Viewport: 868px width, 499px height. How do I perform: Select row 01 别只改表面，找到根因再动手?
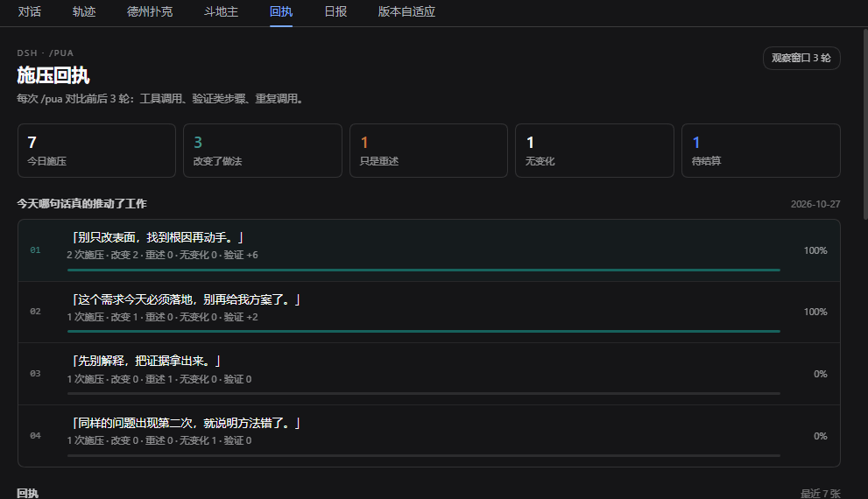pyautogui.click(x=429, y=250)
